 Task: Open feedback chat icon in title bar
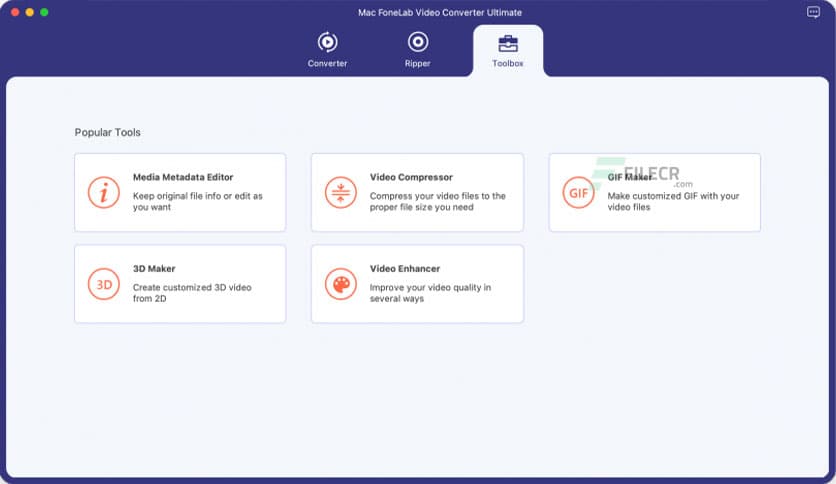click(813, 12)
